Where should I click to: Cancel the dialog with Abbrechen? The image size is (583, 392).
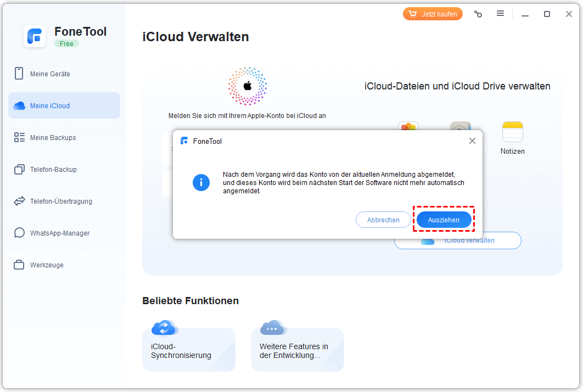pos(383,220)
